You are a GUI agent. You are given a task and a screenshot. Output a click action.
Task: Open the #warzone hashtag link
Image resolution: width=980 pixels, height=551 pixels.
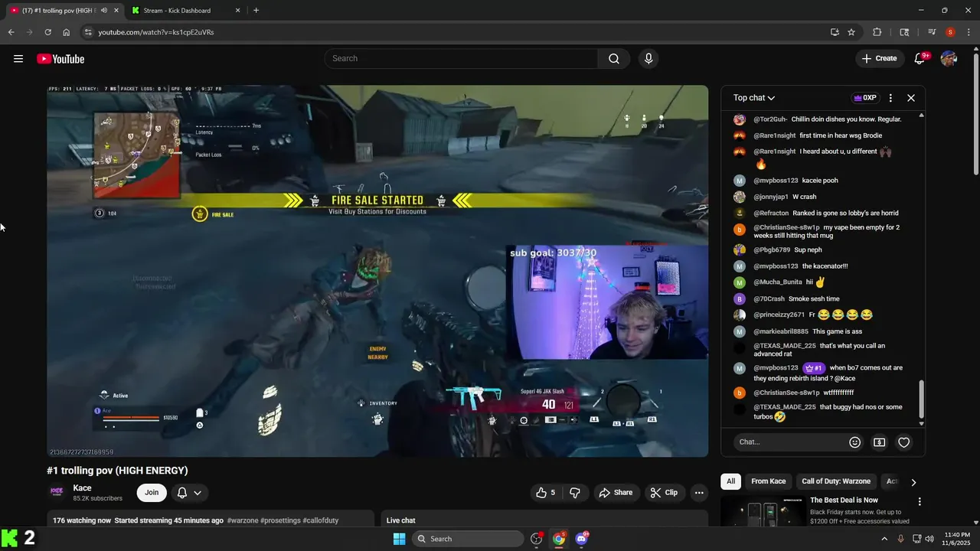(243, 520)
